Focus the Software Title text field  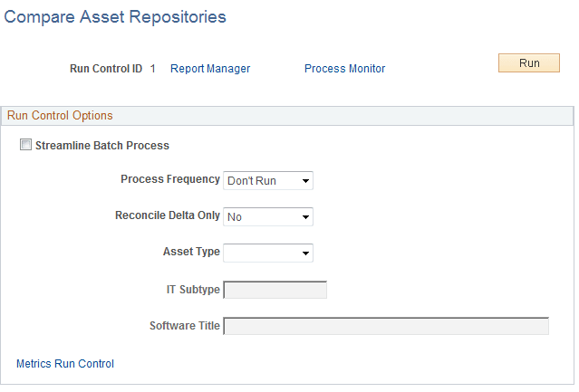click(x=386, y=326)
